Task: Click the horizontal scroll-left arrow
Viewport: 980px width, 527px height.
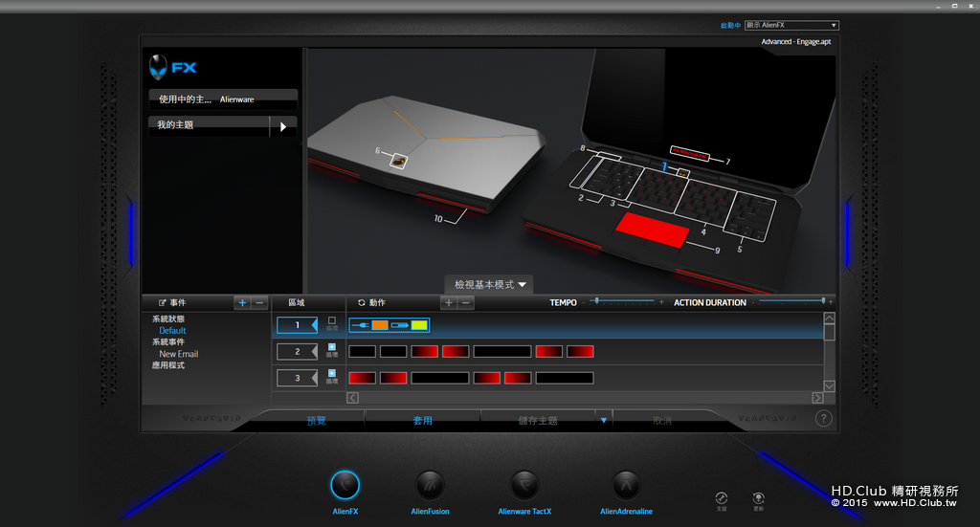Action: pyautogui.click(x=352, y=398)
